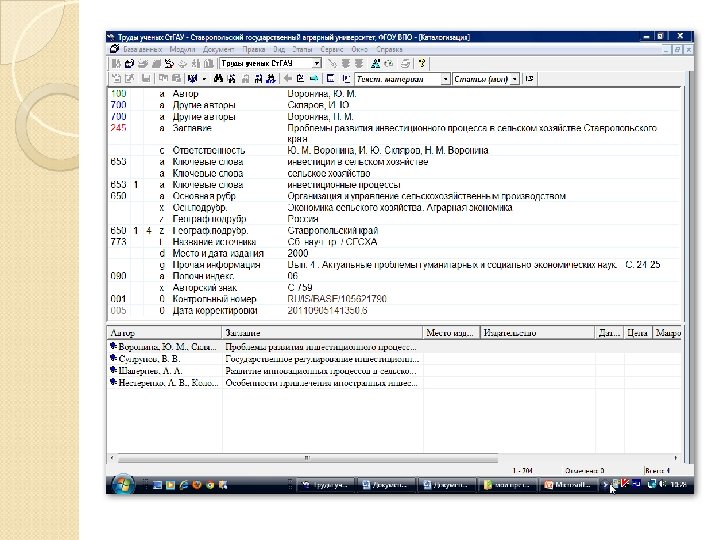
Task: Open the Этапы menu
Action: (302, 49)
